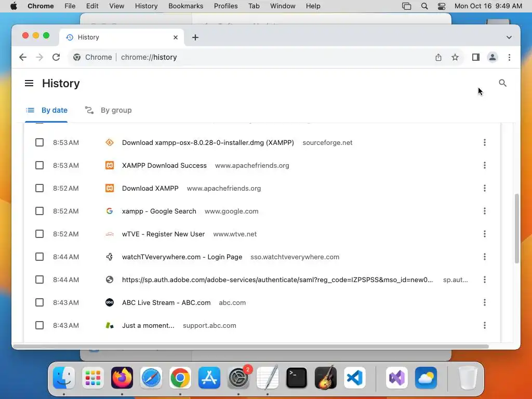
Task: Open the Window menu in menu bar
Action: tap(283, 6)
